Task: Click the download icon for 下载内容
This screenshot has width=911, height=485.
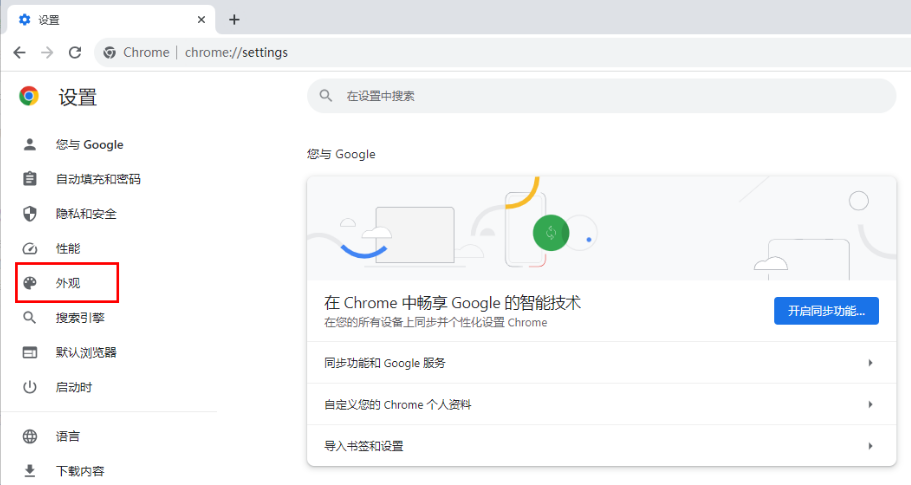Action: [x=30, y=470]
